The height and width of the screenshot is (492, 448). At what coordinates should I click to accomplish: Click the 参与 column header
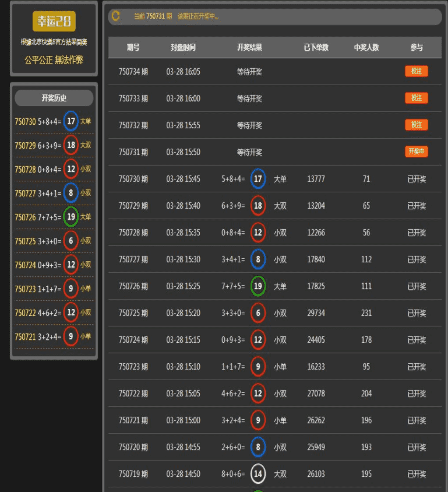click(417, 47)
